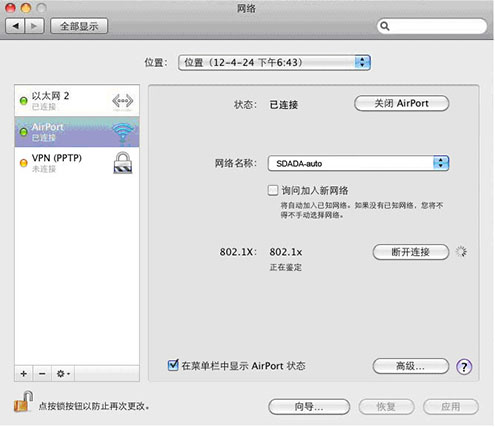
Task: Select 以太网 2 in service list
Action: (x=77, y=101)
